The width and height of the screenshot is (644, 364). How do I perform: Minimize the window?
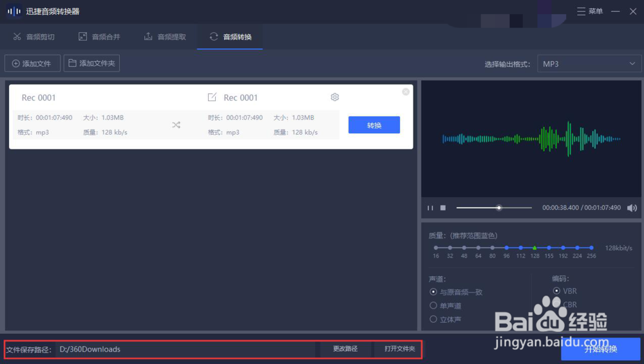[x=615, y=12]
